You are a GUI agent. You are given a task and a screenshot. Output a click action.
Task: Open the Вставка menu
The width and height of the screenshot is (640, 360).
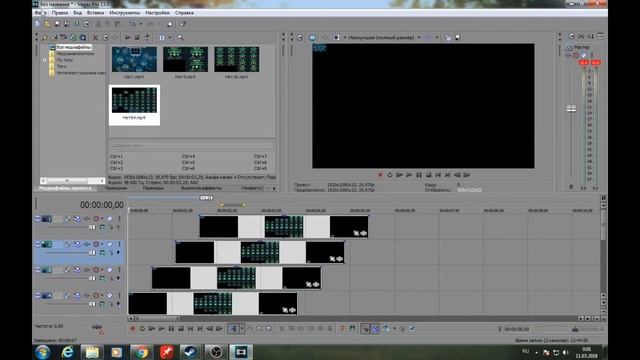click(95, 13)
